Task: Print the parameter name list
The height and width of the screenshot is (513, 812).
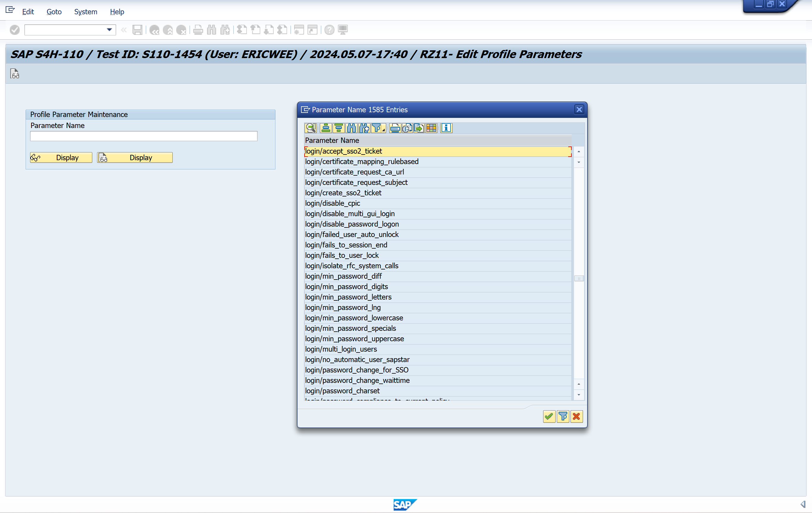Action: coord(395,128)
